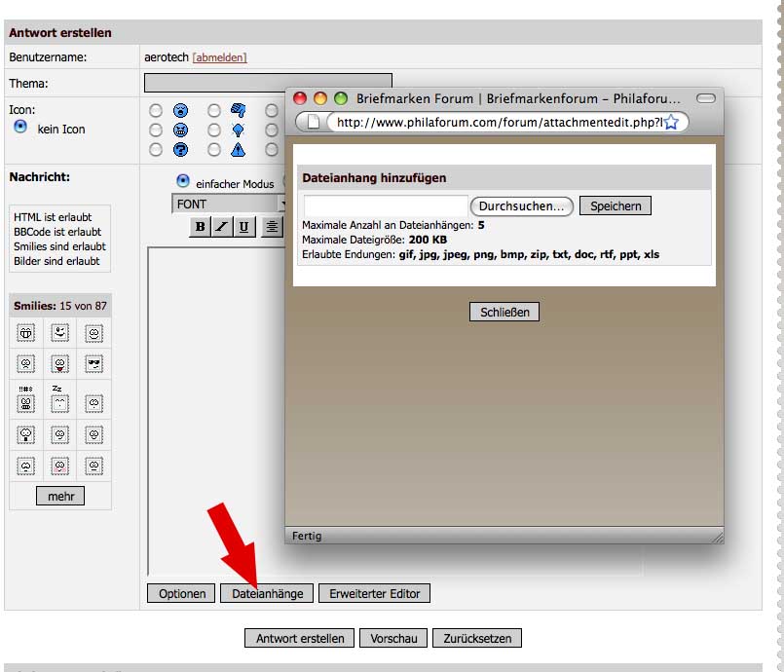Choose the thumbs-down post icon radio
The width and height of the screenshot is (784, 672).
click(x=213, y=110)
